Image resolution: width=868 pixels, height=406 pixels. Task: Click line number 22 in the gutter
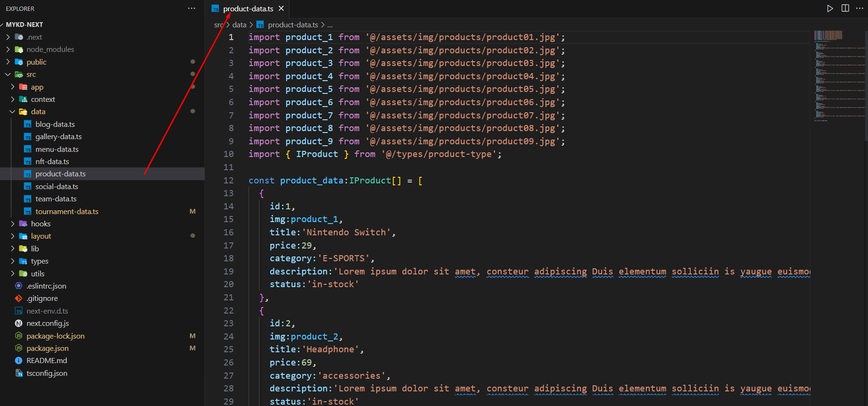(229, 310)
